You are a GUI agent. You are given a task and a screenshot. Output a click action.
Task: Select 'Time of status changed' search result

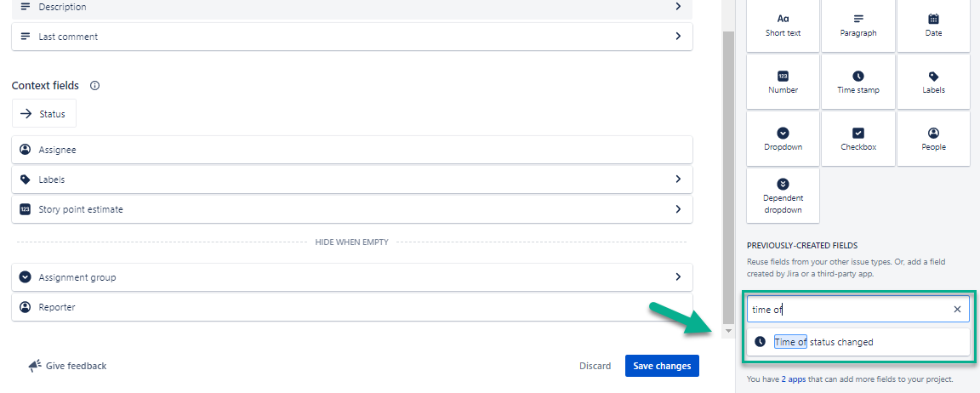pyautogui.click(x=823, y=342)
